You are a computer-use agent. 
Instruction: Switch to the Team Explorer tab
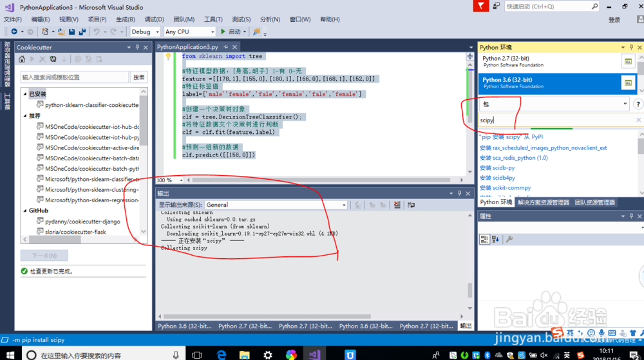(594, 202)
